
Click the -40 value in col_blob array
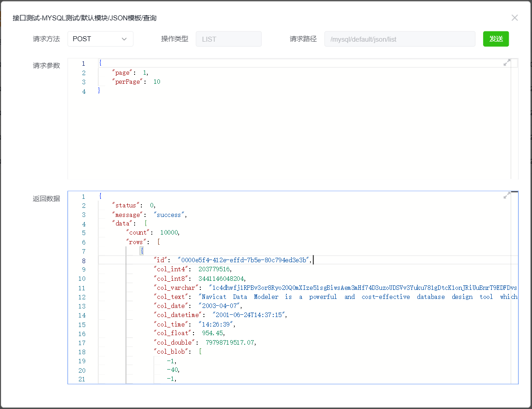pyautogui.click(x=173, y=370)
